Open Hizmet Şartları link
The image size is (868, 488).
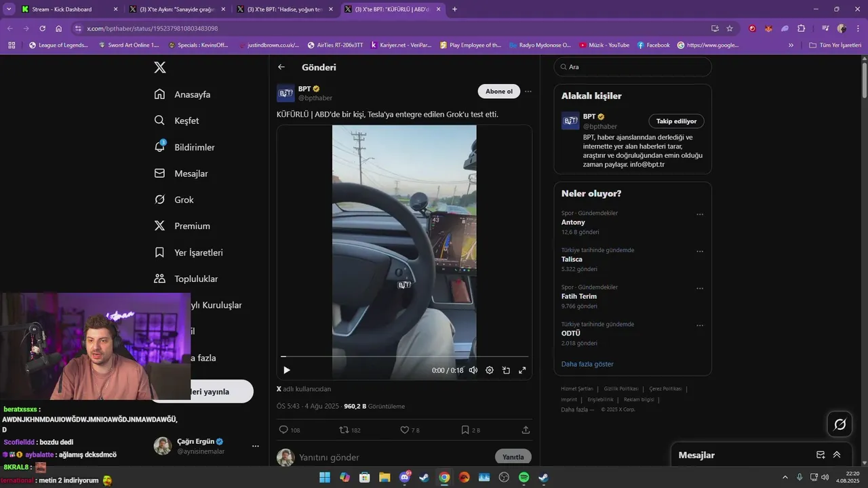click(x=577, y=389)
